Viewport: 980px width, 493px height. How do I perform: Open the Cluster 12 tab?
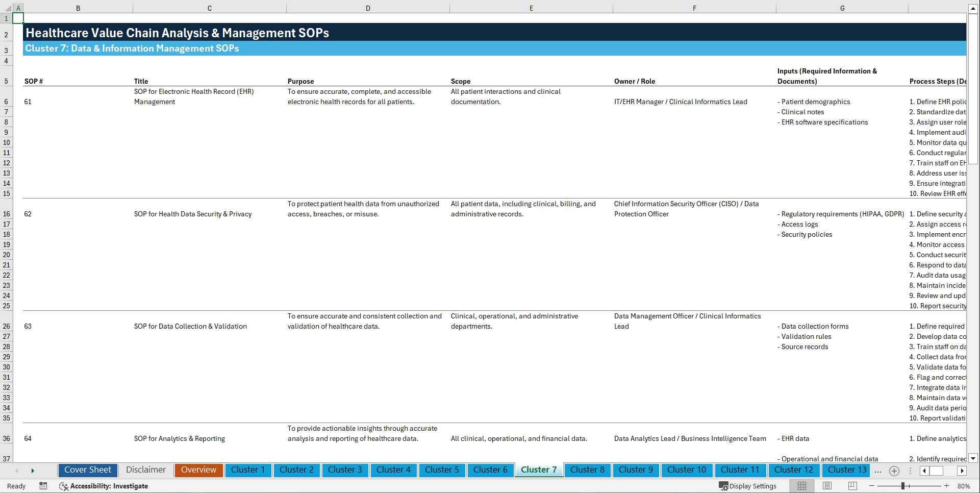794,470
